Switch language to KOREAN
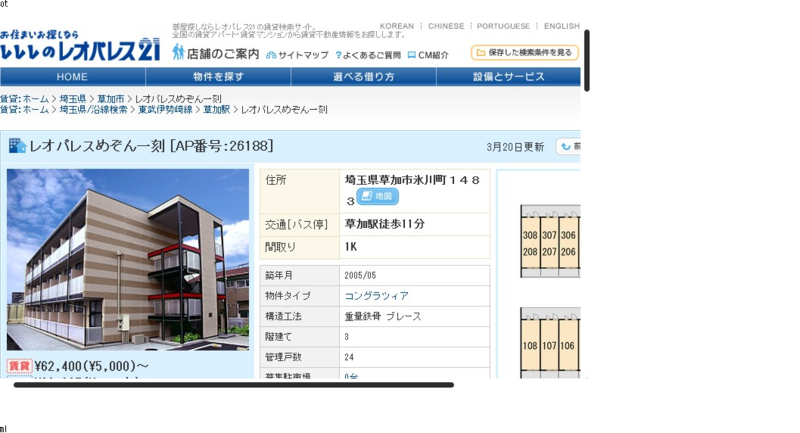Viewport: 800px width, 433px height. 396,26
